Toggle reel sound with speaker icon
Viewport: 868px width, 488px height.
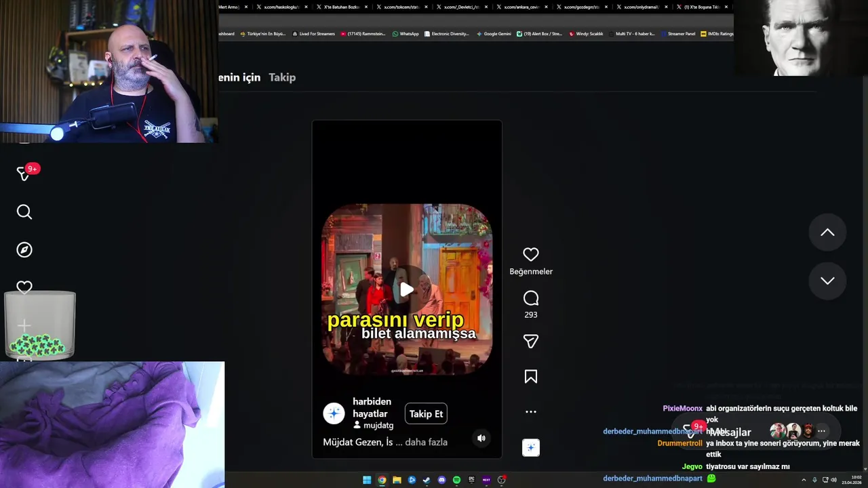click(481, 438)
